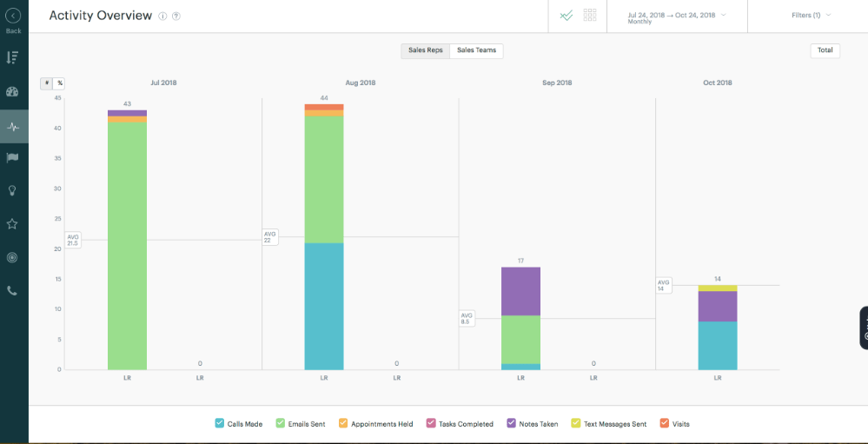Open the lightbulb insights icon in the sidebar
The width and height of the screenshot is (868, 444).
pos(13,190)
